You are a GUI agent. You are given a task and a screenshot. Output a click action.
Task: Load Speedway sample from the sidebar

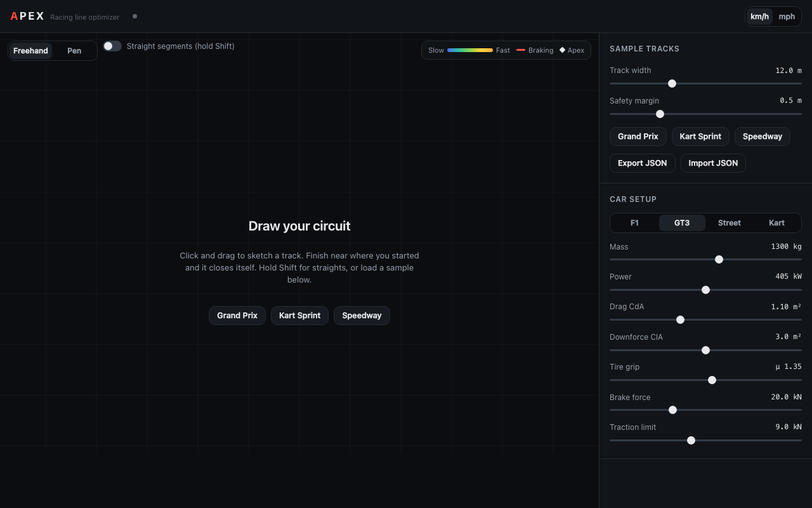763,137
